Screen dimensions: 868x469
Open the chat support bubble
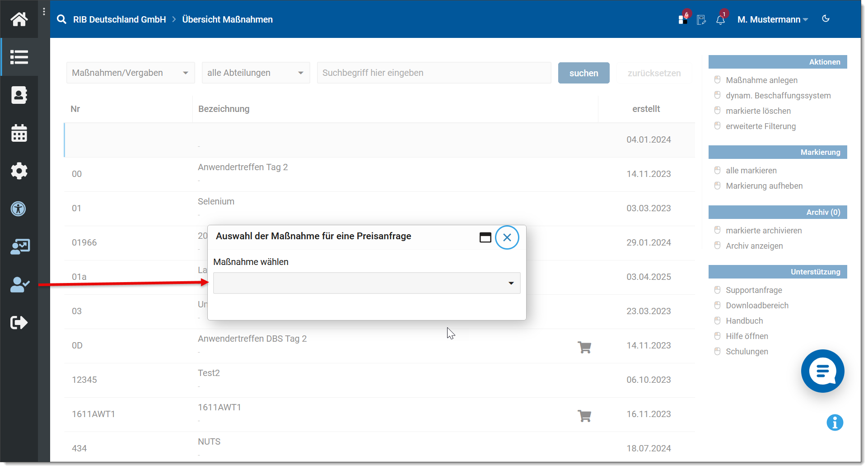pyautogui.click(x=822, y=371)
